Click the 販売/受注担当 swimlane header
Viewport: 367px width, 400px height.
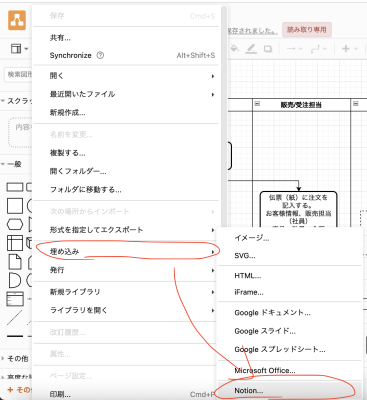[x=301, y=105]
